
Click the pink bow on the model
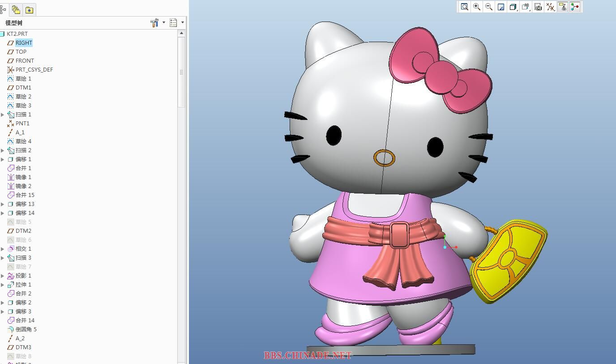pyautogui.click(x=440, y=70)
